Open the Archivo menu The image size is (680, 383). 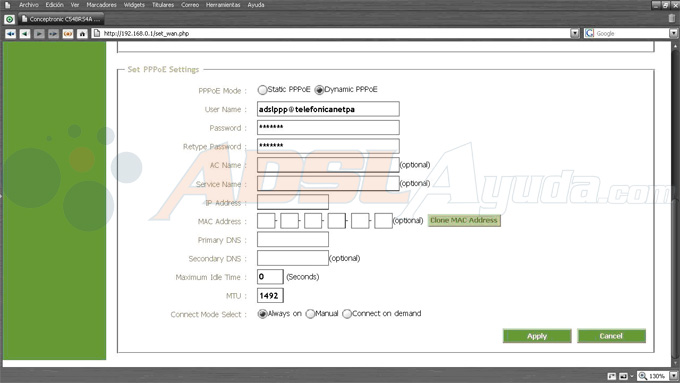pos(29,5)
